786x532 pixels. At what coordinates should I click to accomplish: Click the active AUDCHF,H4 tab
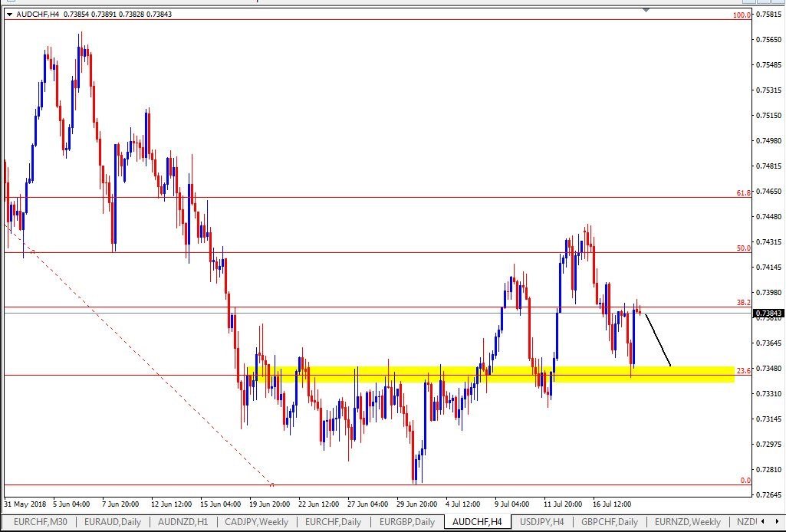click(477, 521)
